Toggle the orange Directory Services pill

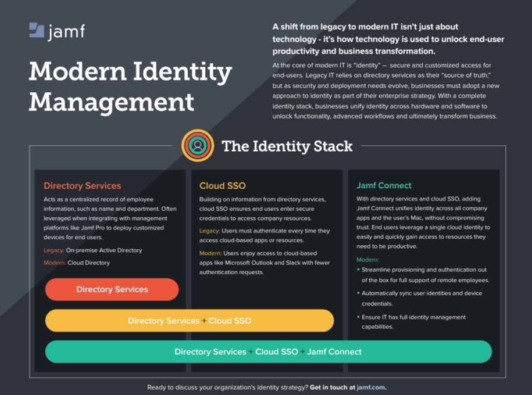point(112,289)
